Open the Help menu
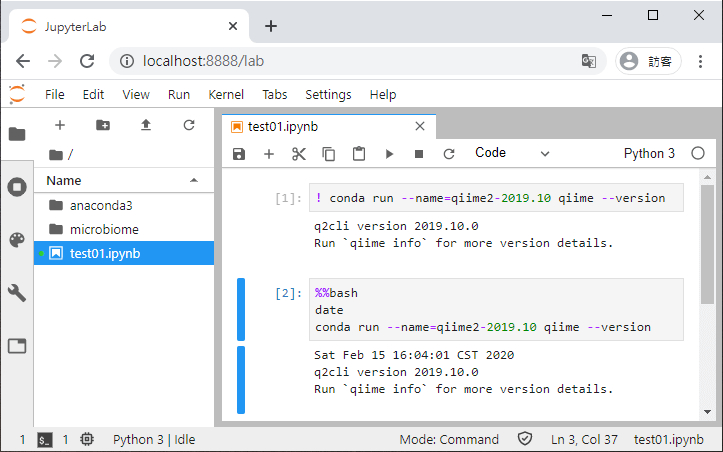723x452 pixels. coord(383,95)
